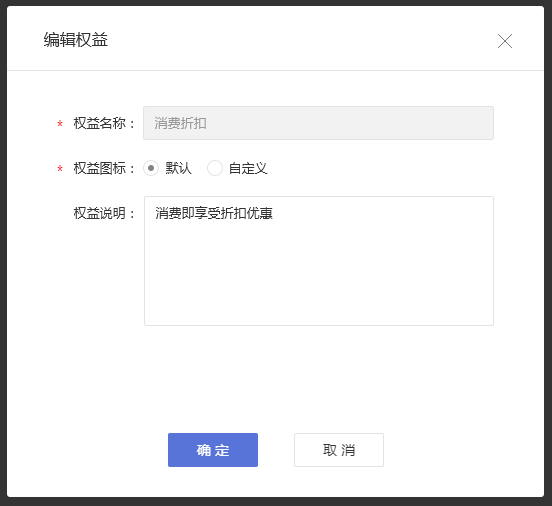Choose the 自定义 icon radio option
The width and height of the screenshot is (552, 506).
215,168
